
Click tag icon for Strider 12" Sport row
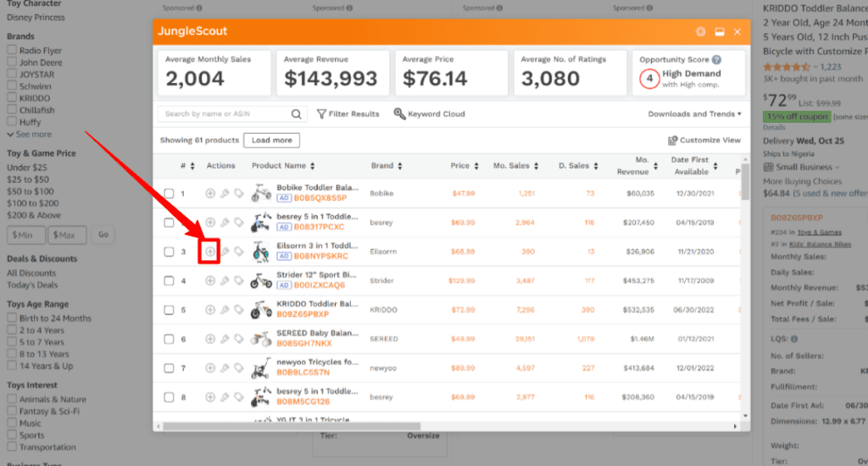pyautogui.click(x=238, y=280)
